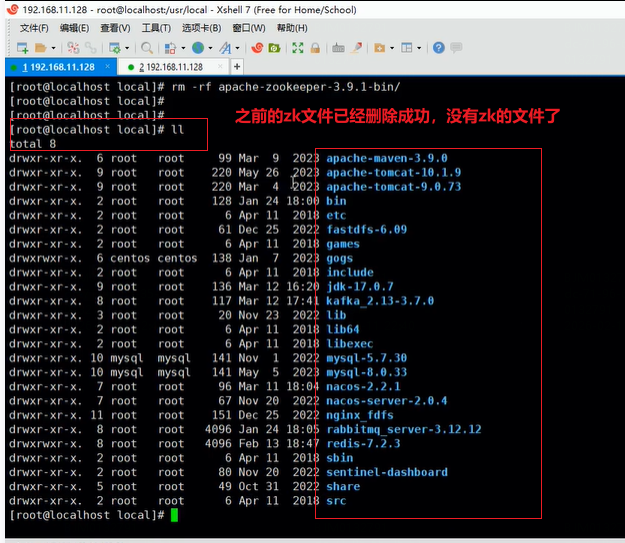Click the kafka_2.13-3.7.0 directory name
The width and height of the screenshot is (625, 543).
point(380,301)
